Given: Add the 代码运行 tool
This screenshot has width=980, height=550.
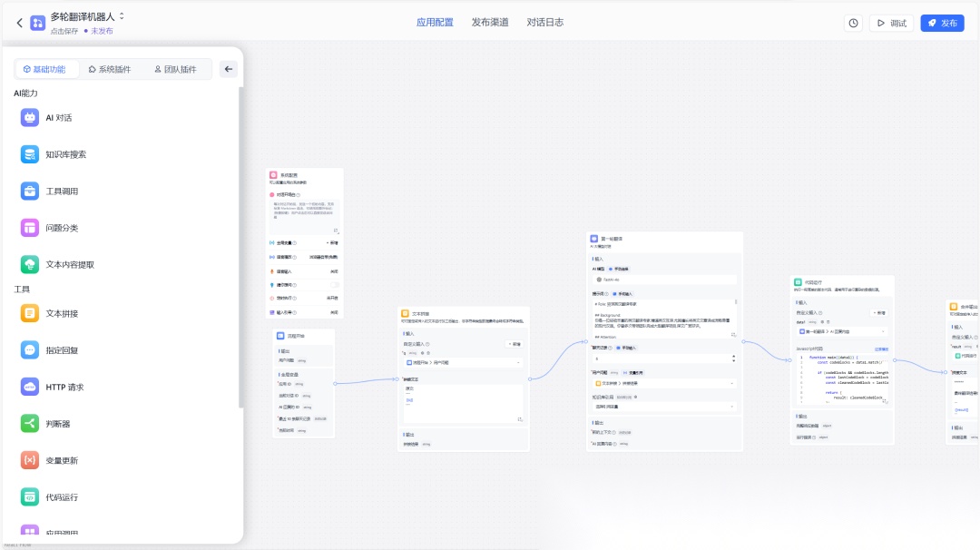Looking at the screenshot, I should click(49, 497).
